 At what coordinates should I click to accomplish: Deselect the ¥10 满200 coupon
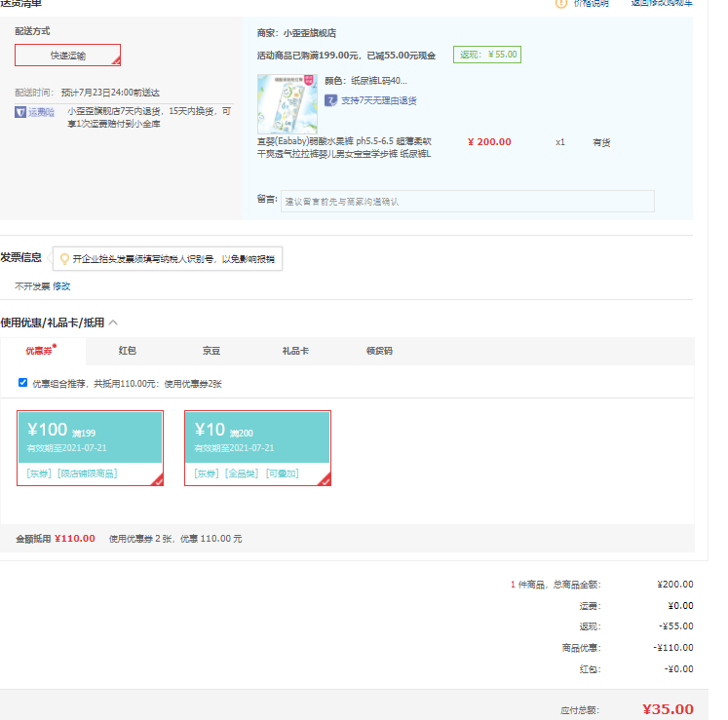click(x=257, y=447)
